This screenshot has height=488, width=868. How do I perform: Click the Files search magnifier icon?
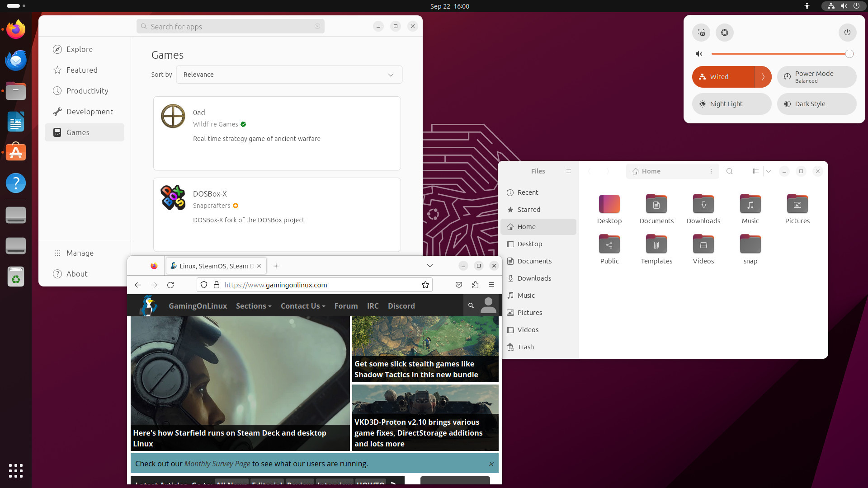point(729,171)
